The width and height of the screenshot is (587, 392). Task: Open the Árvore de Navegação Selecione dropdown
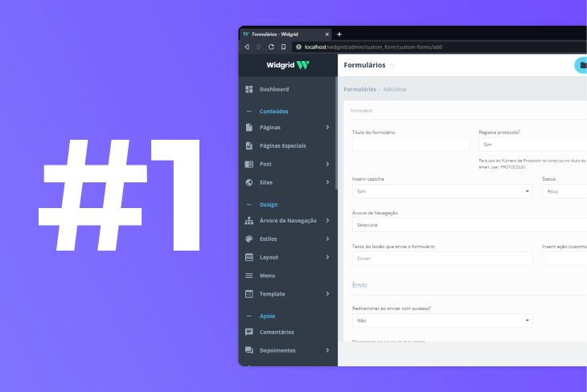pyautogui.click(x=470, y=225)
